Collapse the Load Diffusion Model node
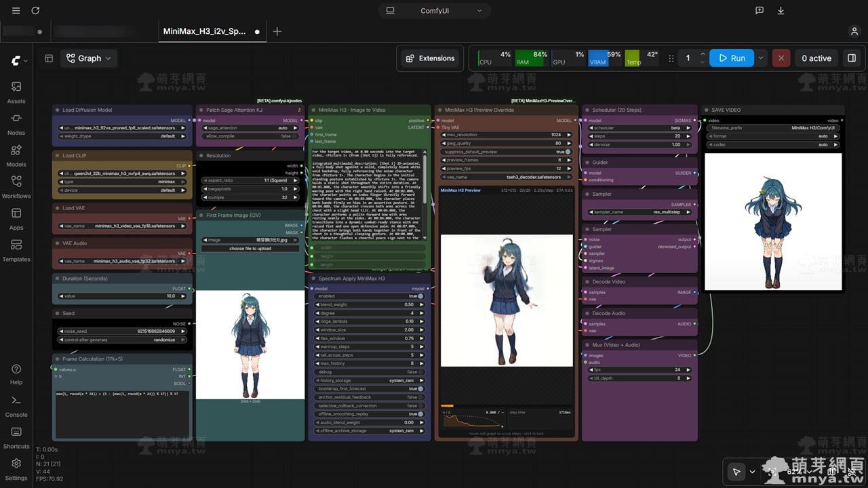The image size is (868, 488). [57, 110]
